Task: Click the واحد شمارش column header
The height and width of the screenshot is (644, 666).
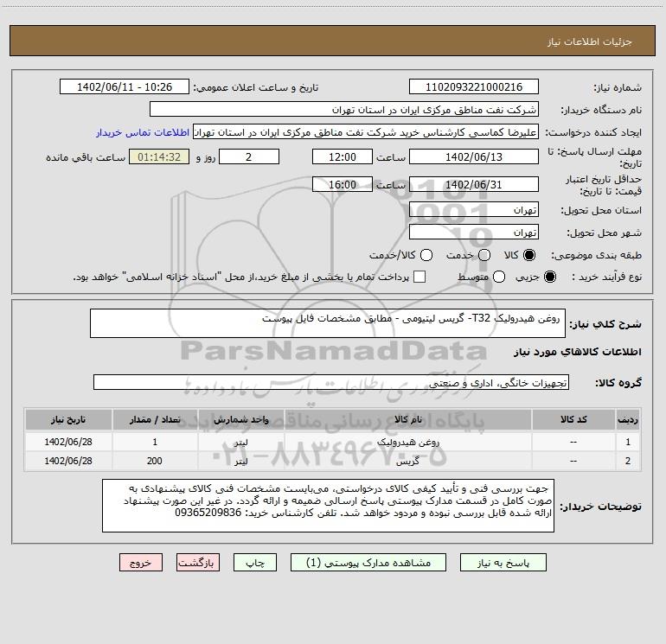Action: [x=240, y=419]
